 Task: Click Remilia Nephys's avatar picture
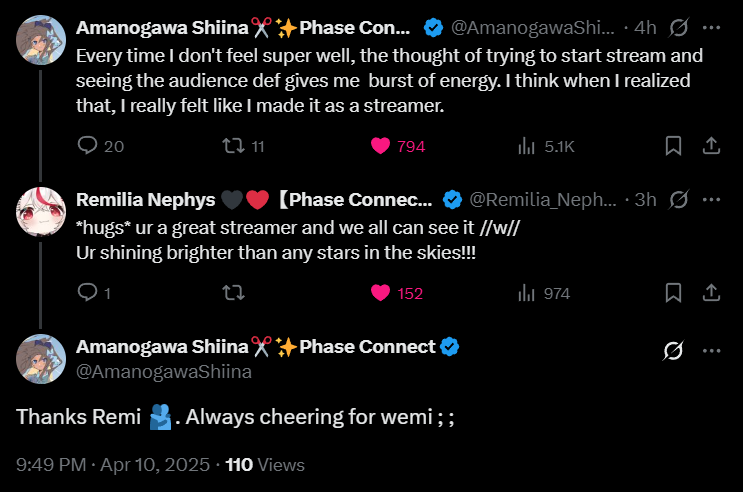42,212
